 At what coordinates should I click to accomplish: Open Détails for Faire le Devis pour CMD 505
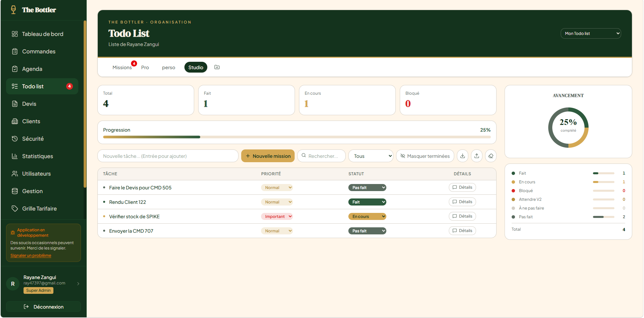462,187
